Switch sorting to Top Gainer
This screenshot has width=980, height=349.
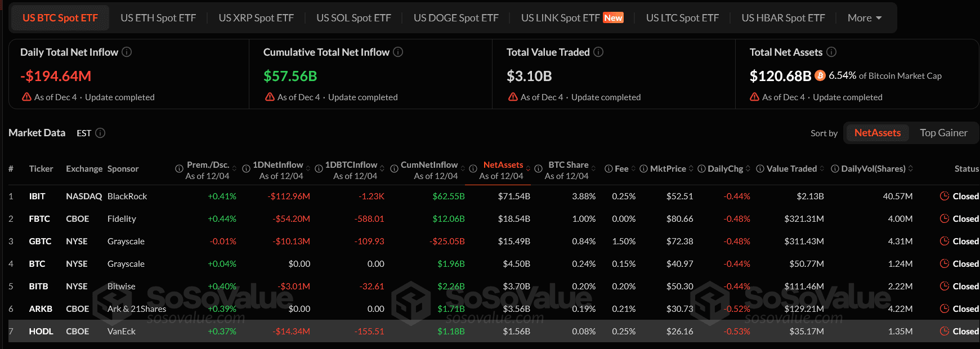(943, 133)
